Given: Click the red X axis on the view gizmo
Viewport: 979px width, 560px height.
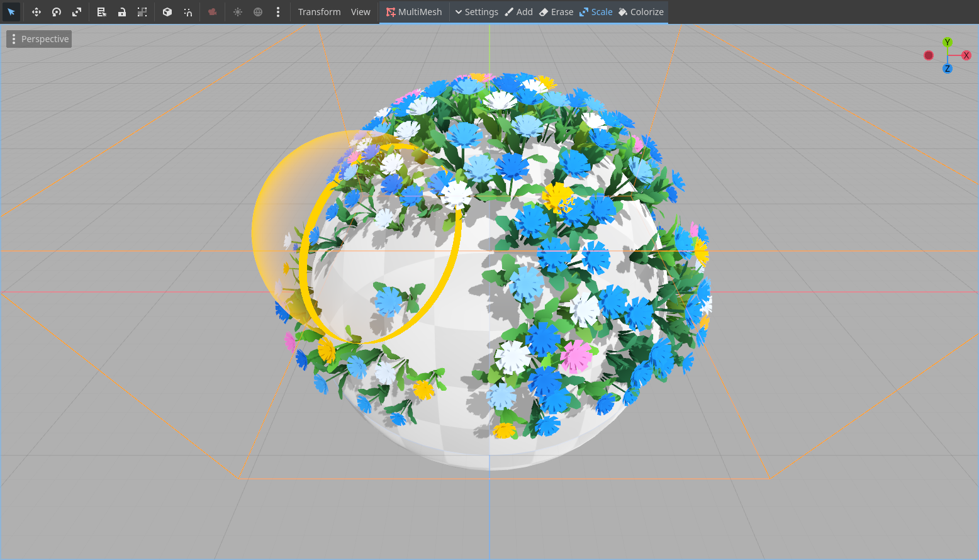Looking at the screenshot, I should (x=966, y=55).
